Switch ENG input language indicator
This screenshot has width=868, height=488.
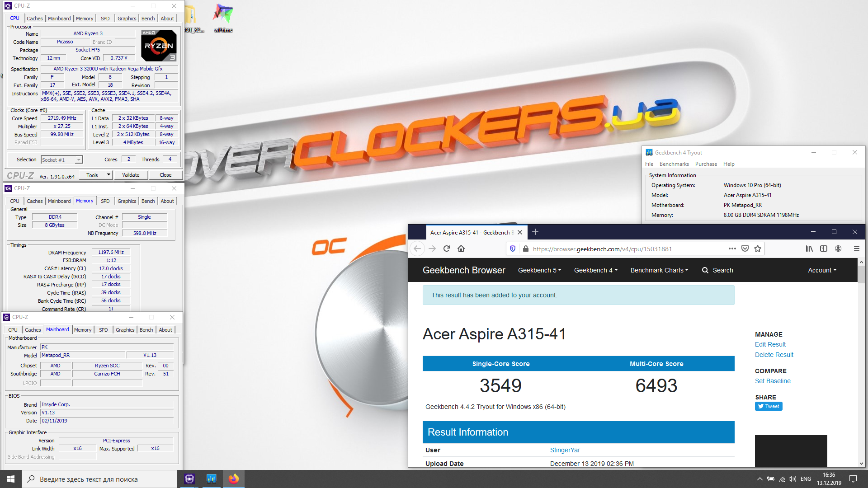click(806, 479)
